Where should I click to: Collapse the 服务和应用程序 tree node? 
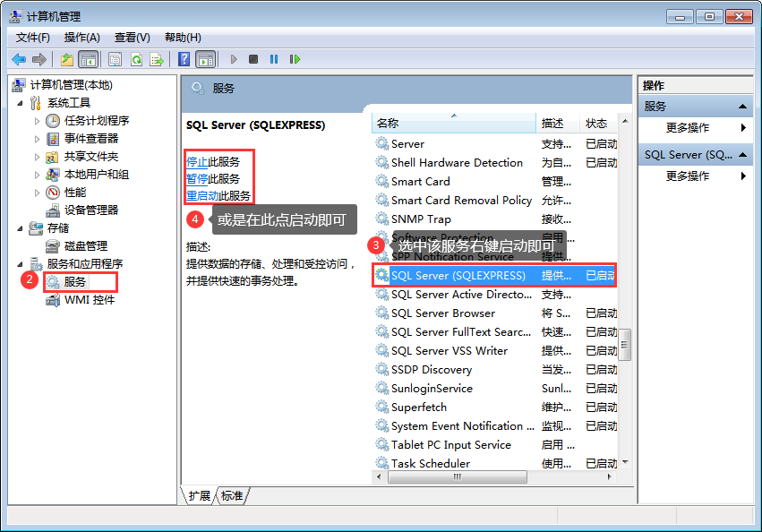coord(20,264)
